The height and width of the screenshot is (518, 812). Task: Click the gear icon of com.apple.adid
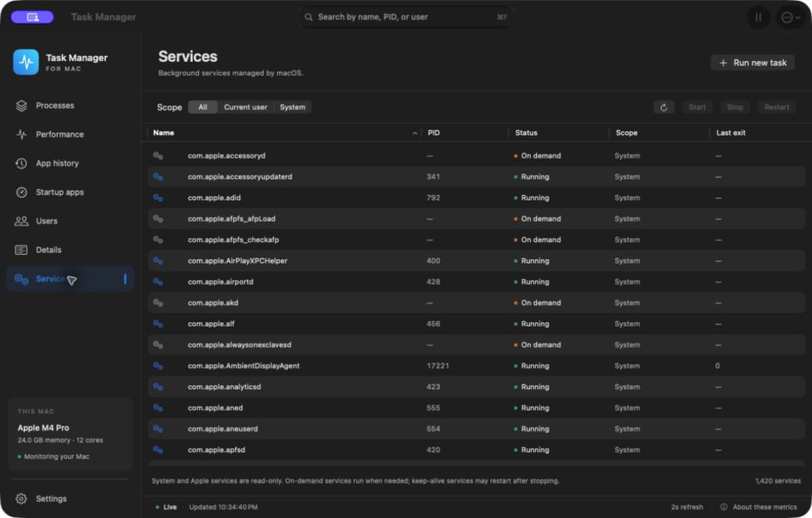pyautogui.click(x=158, y=198)
